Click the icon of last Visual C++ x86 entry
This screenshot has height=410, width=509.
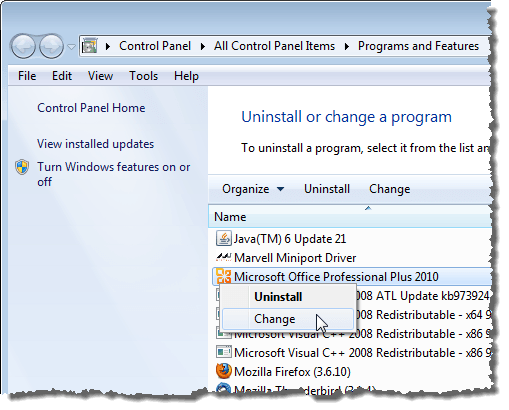point(224,352)
